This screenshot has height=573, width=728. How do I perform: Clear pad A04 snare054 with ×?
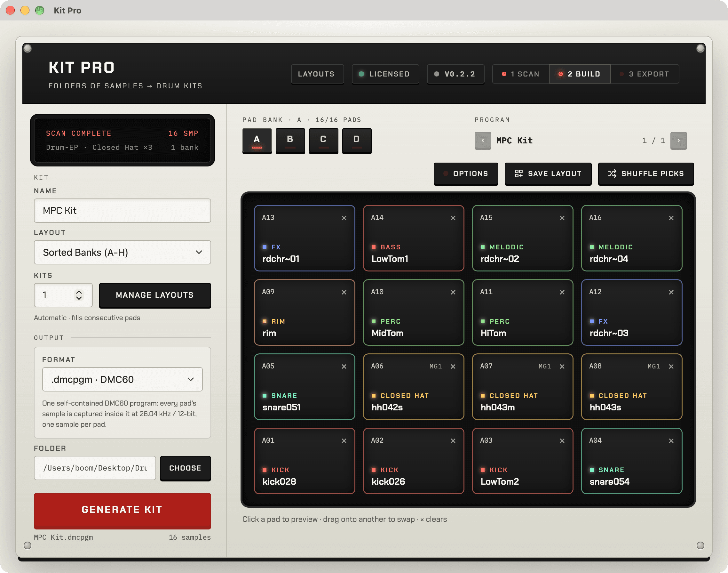(x=671, y=441)
